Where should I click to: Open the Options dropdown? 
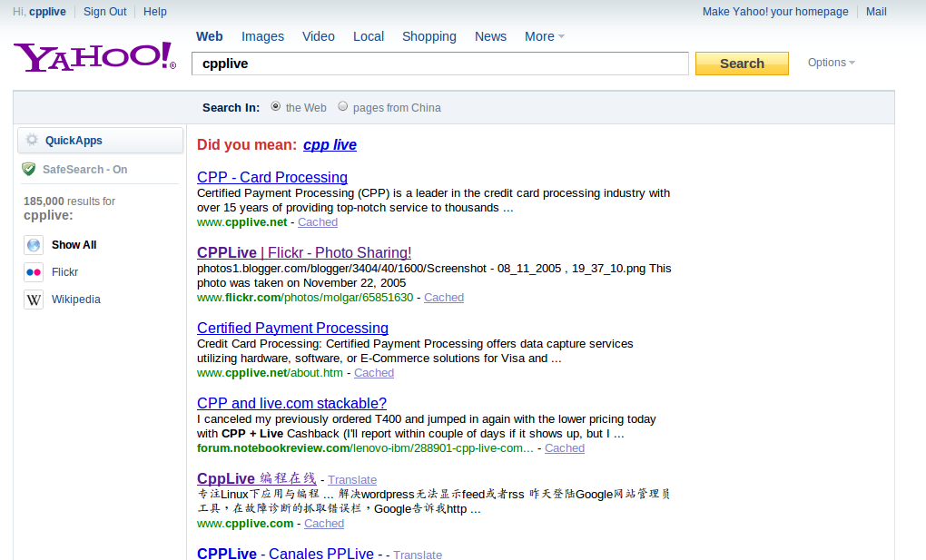pos(831,63)
